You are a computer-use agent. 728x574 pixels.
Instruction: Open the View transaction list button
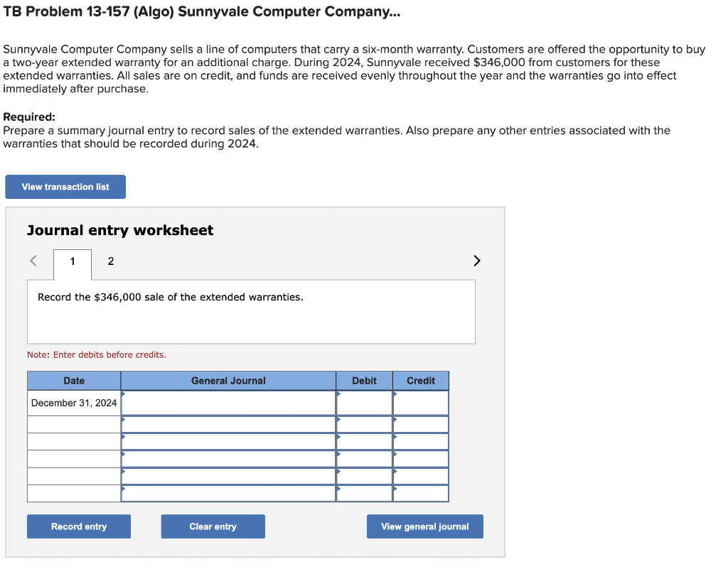(x=65, y=187)
